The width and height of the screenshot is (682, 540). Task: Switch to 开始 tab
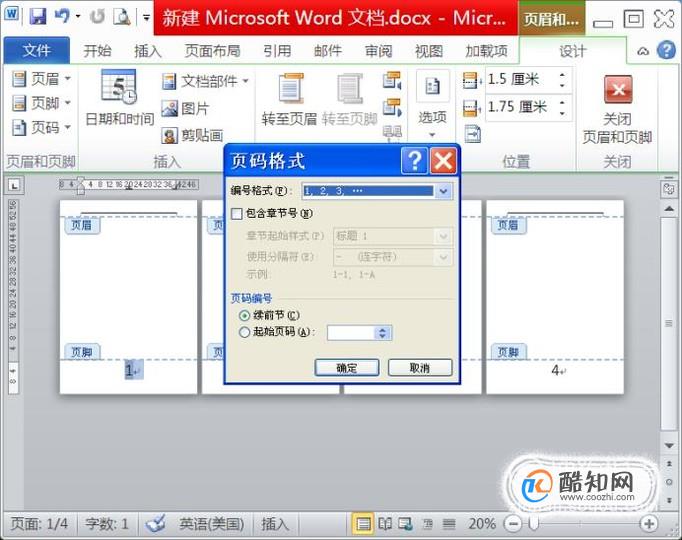(97, 51)
